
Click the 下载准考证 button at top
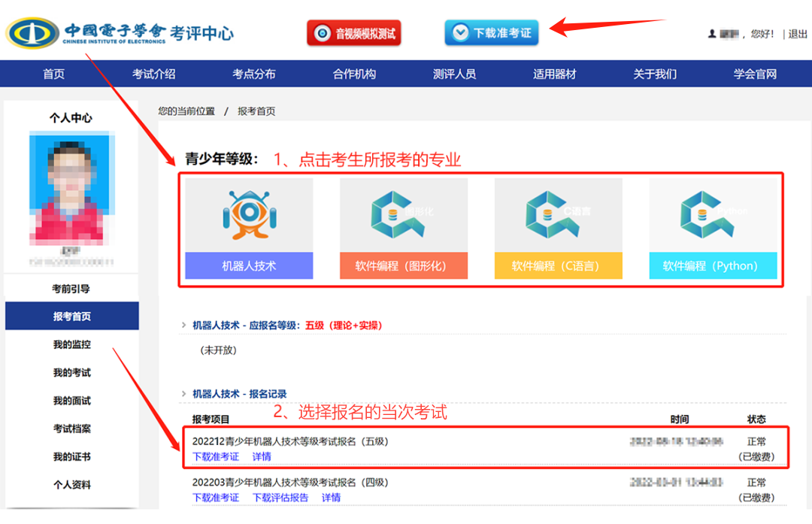[492, 33]
